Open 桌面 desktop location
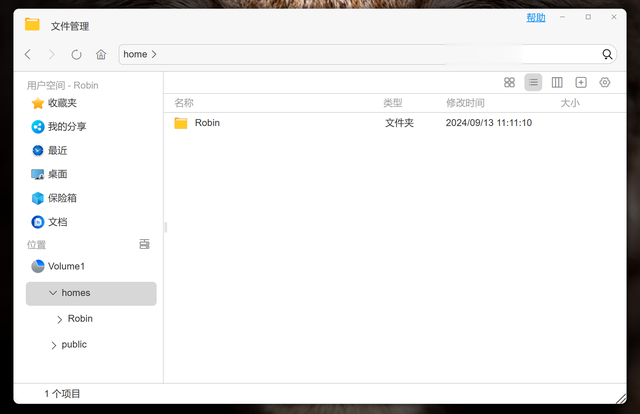The width and height of the screenshot is (640, 414). coord(38,174)
